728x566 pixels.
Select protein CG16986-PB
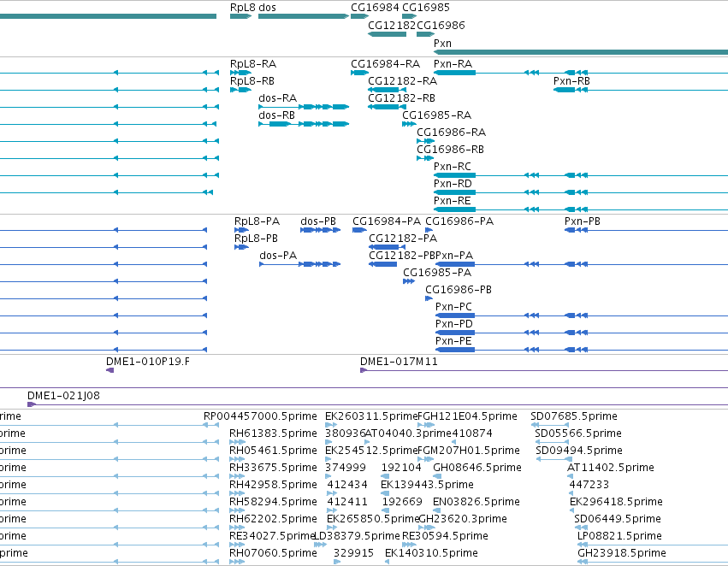tap(429, 298)
